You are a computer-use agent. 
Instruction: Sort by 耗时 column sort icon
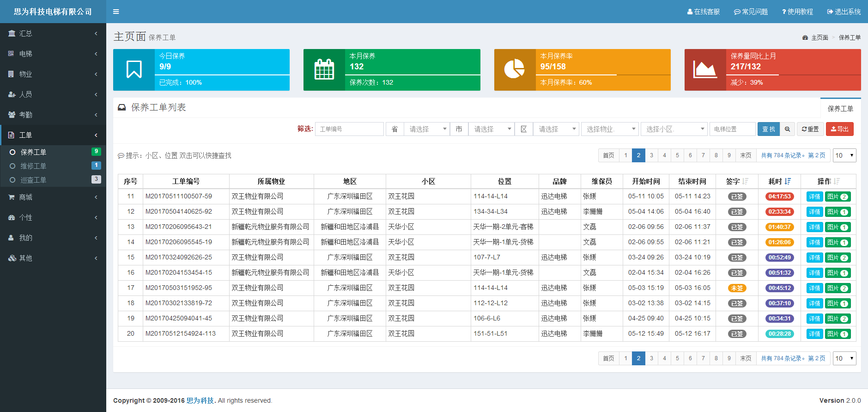(788, 181)
